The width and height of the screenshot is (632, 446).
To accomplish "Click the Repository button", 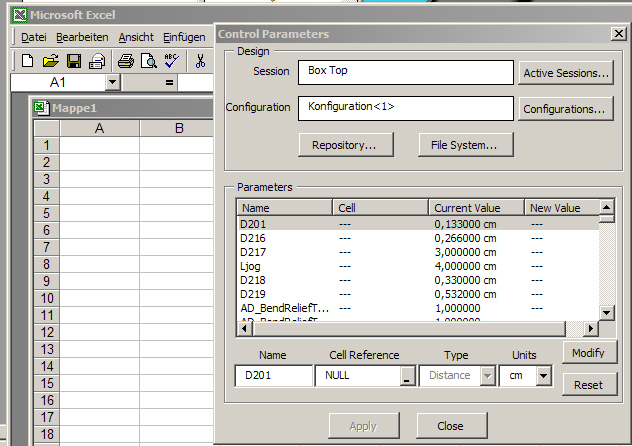I will 346,145.
